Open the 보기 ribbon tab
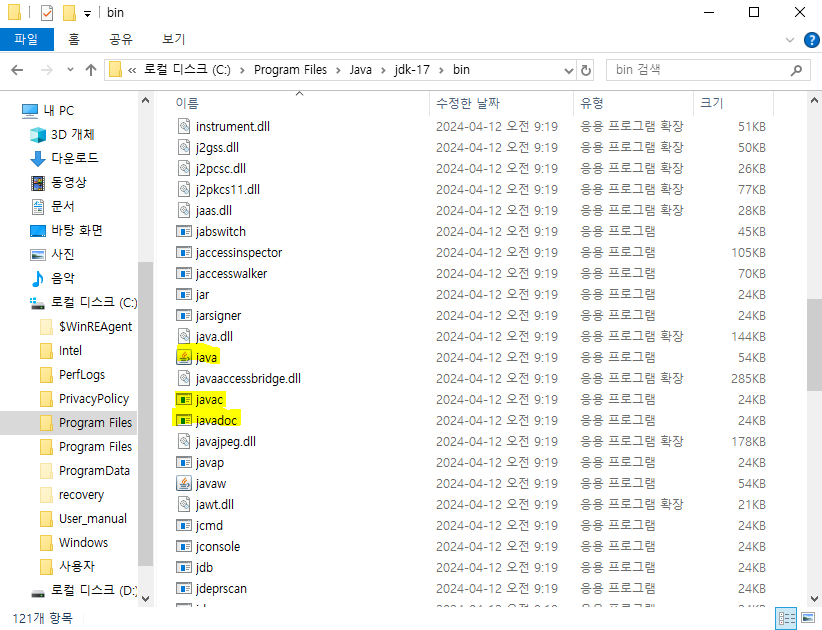Viewport: 822px width, 630px height. coord(174,39)
